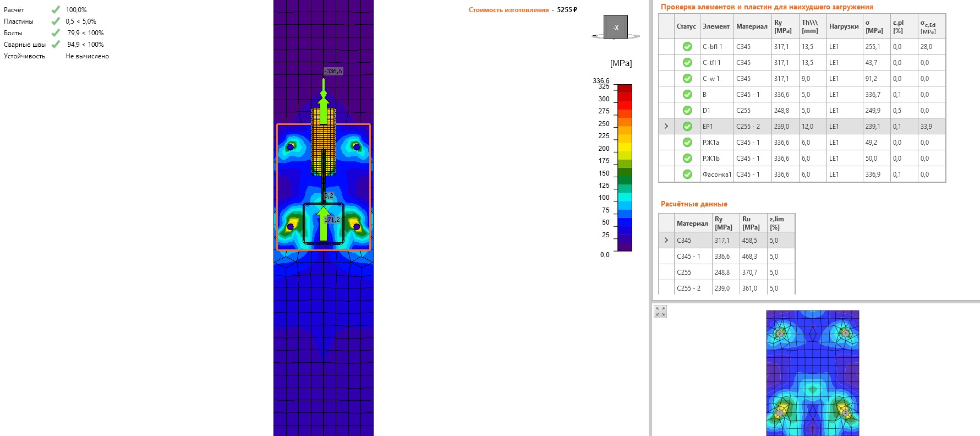The height and width of the screenshot is (436, 980).
Task: Click the yellow legend swatch near 200
Action: [x=625, y=148]
